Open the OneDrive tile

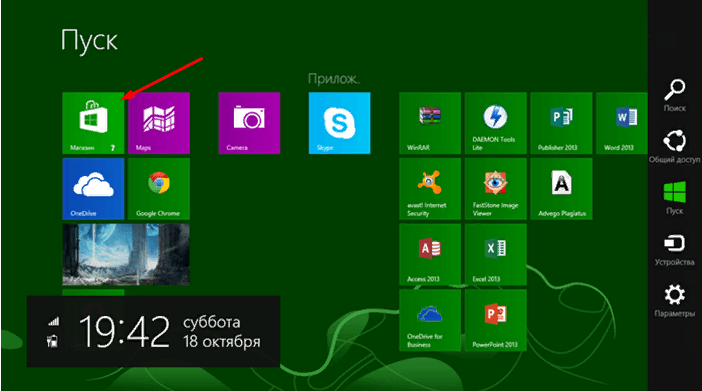click(x=93, y=189)
